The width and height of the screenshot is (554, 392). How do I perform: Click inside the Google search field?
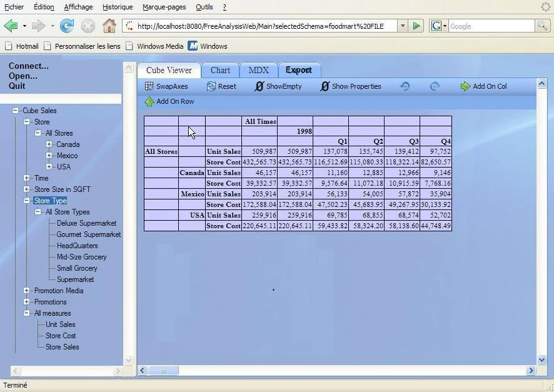tap(491, 26)
